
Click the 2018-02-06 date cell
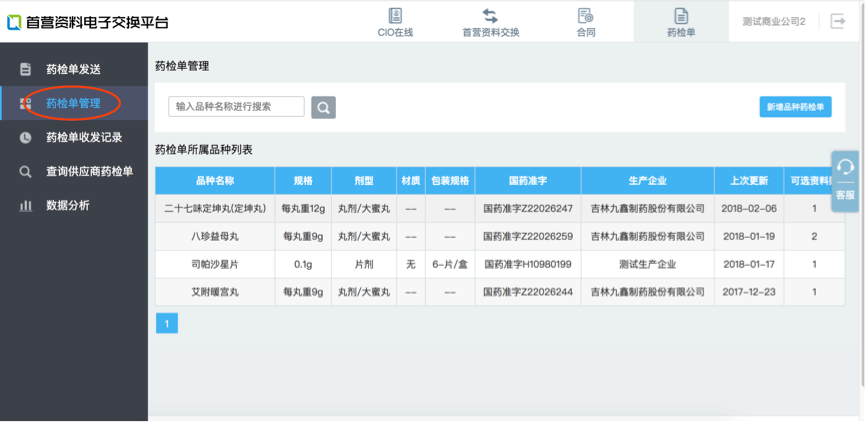click(x=749, y=209)
